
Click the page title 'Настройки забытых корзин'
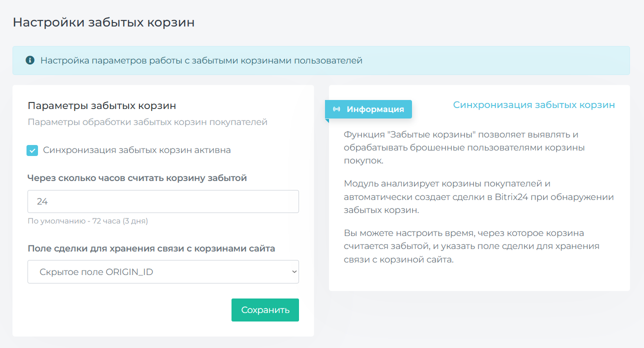pos(103,22)
